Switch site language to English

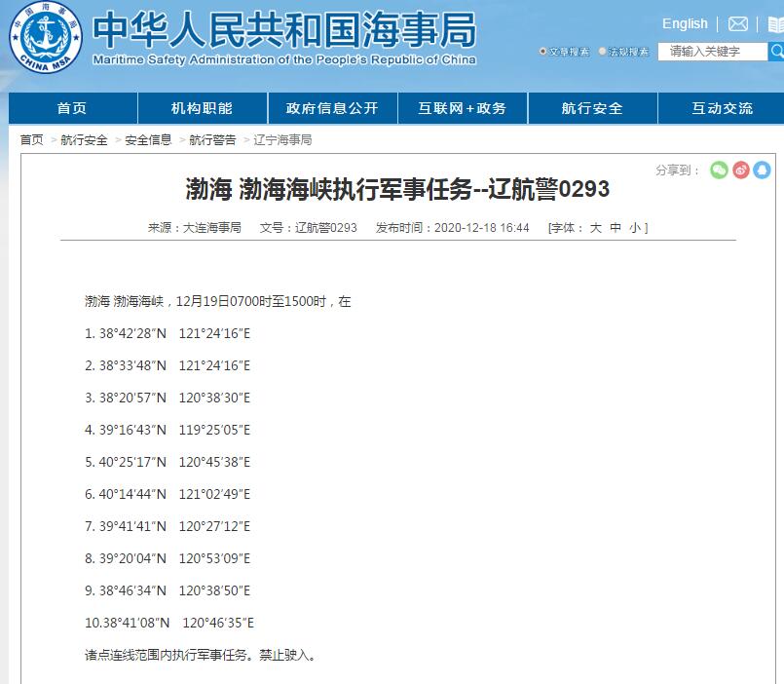(685, 23)
